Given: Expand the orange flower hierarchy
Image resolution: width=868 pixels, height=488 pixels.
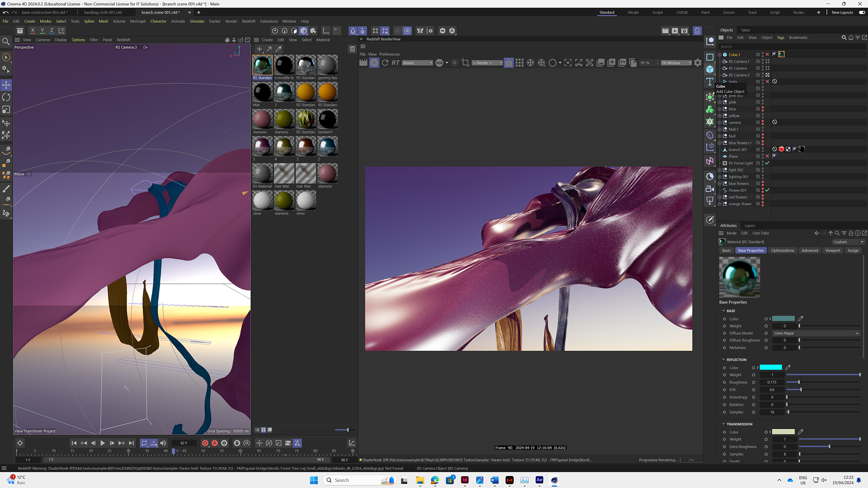Looking at the screenshot, I should click(719, 204).
